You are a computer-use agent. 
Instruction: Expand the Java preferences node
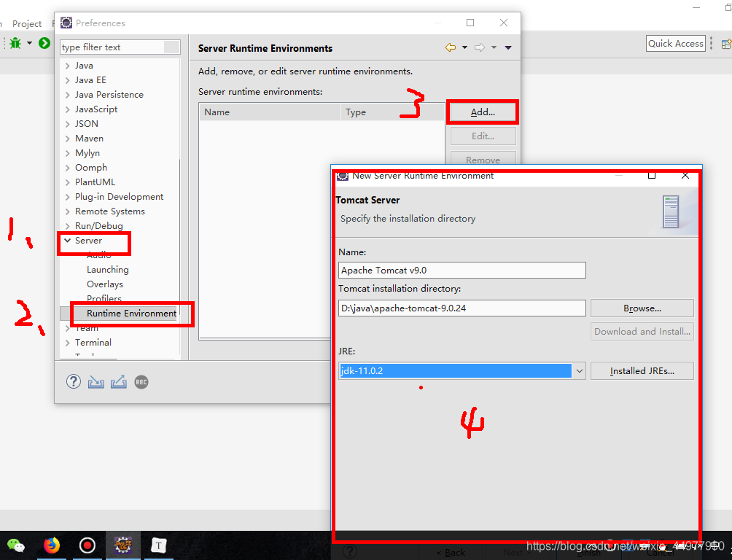[x=68, y=66]
